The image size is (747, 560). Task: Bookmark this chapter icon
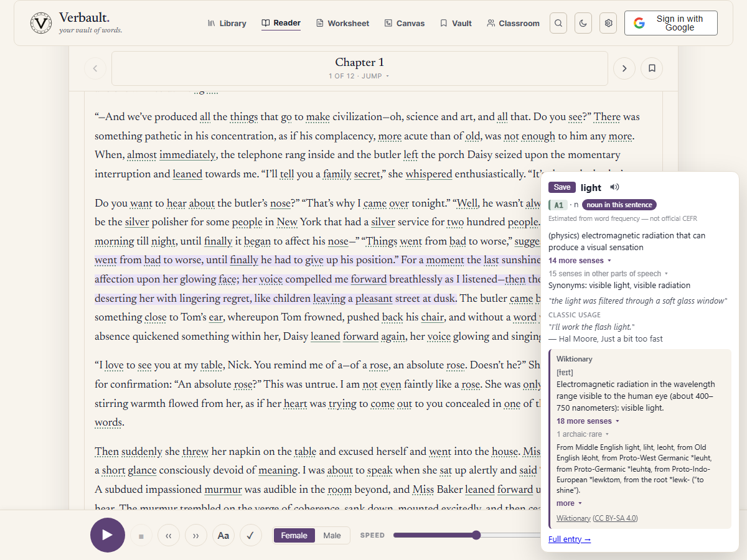[x=652, y=68]
